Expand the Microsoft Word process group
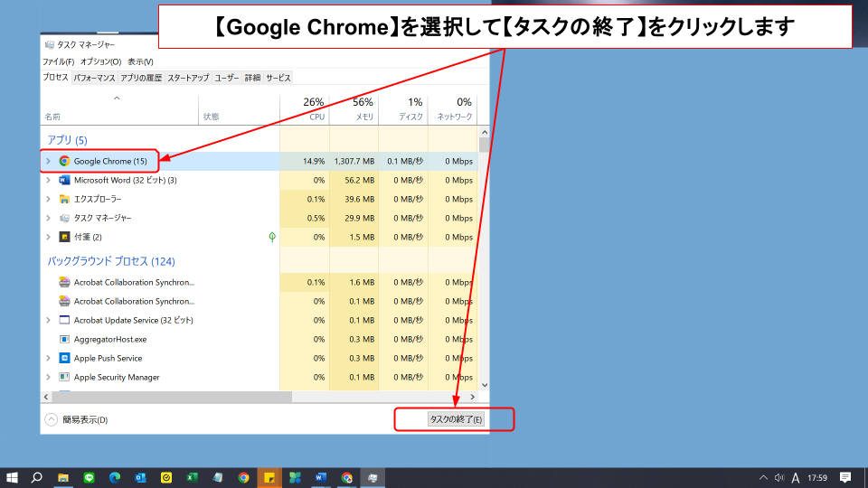Image resolution: width=868 pixels, height=488 pixels. click(48, 180)
